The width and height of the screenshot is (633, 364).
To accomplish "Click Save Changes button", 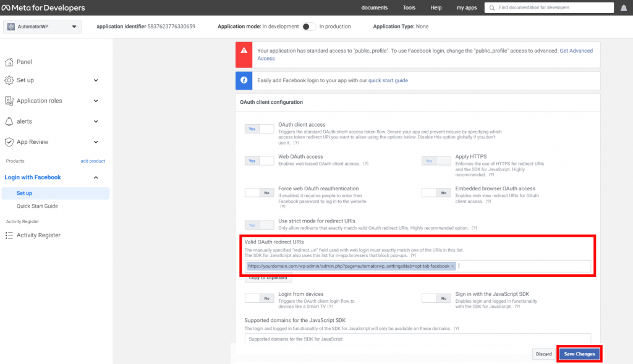I will pyautogui.click(x=579, y=354).
